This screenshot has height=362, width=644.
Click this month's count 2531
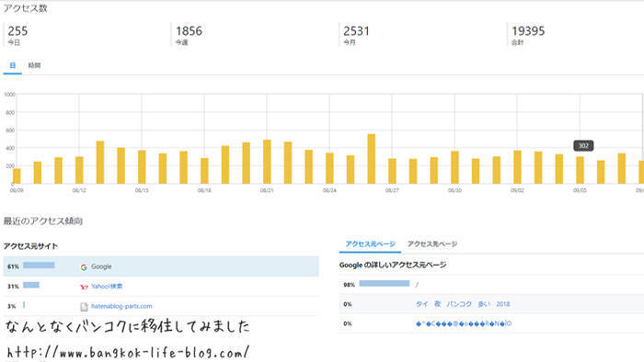click(356, 31)
